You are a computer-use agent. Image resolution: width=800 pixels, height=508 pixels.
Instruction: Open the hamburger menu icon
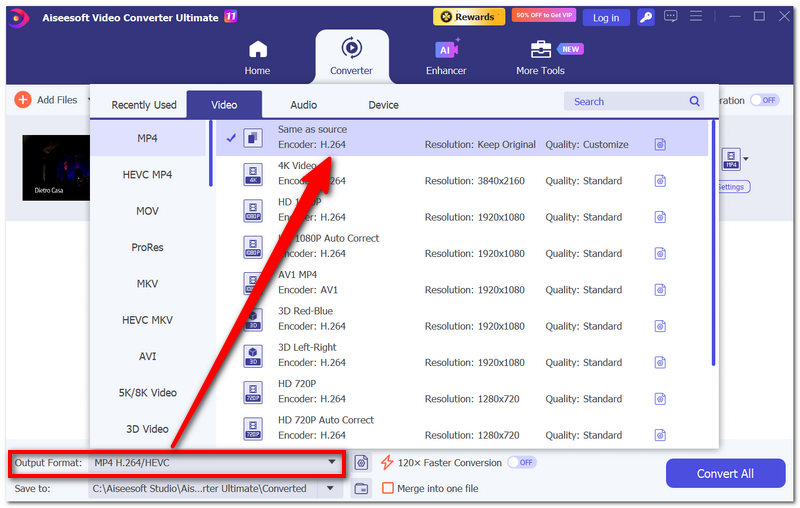(x=696, y=16)
